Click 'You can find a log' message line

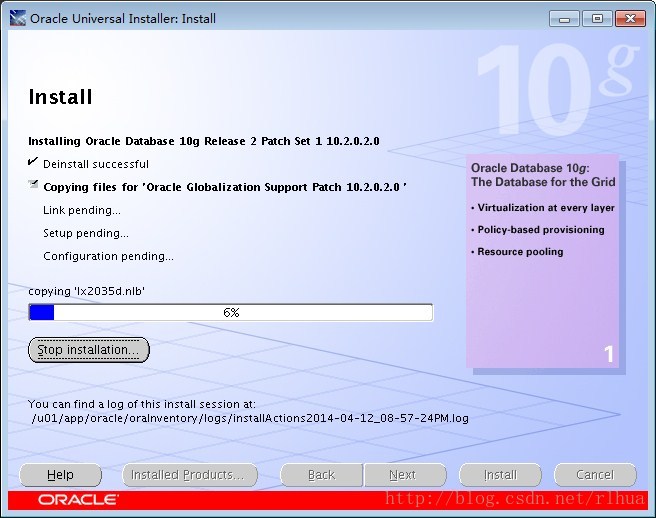pyautogui.click(x=142, y=404)
